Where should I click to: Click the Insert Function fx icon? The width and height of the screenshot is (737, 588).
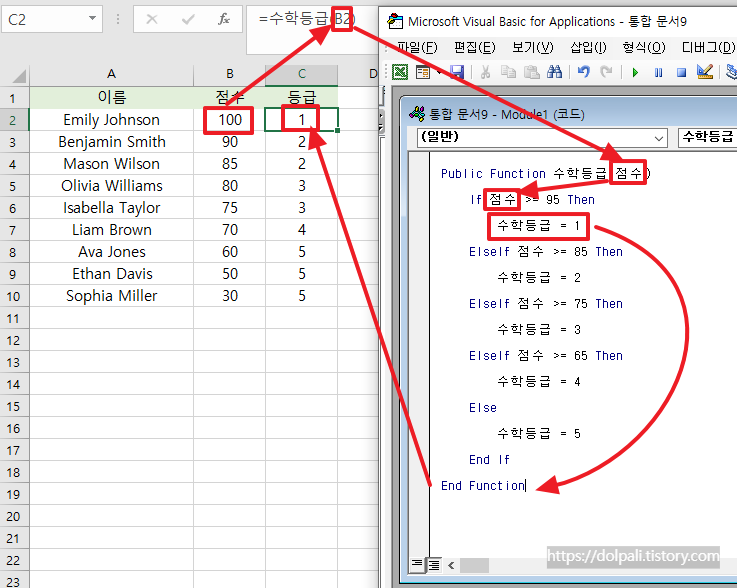(224, 19)
